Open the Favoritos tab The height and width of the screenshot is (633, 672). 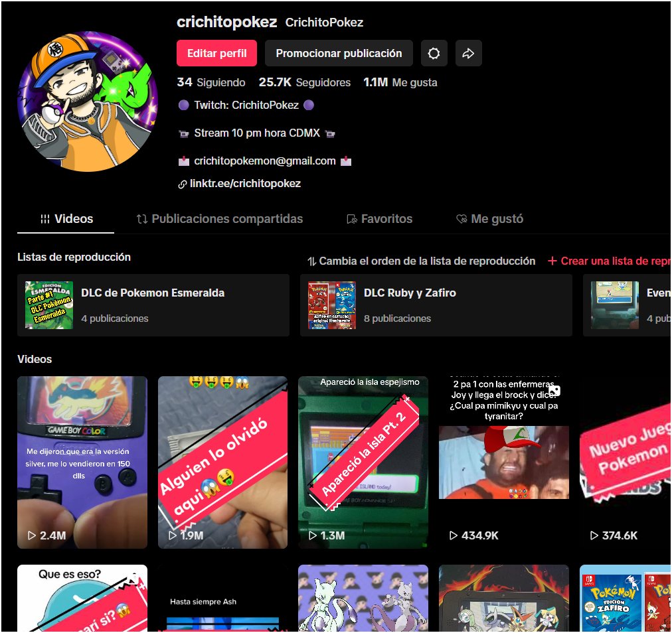[379, 219]
